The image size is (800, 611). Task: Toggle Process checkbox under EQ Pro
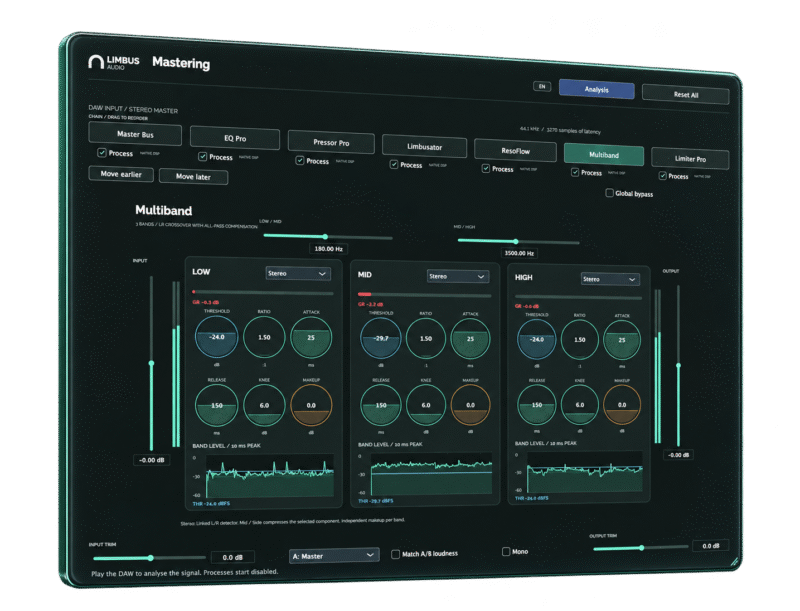203,157
